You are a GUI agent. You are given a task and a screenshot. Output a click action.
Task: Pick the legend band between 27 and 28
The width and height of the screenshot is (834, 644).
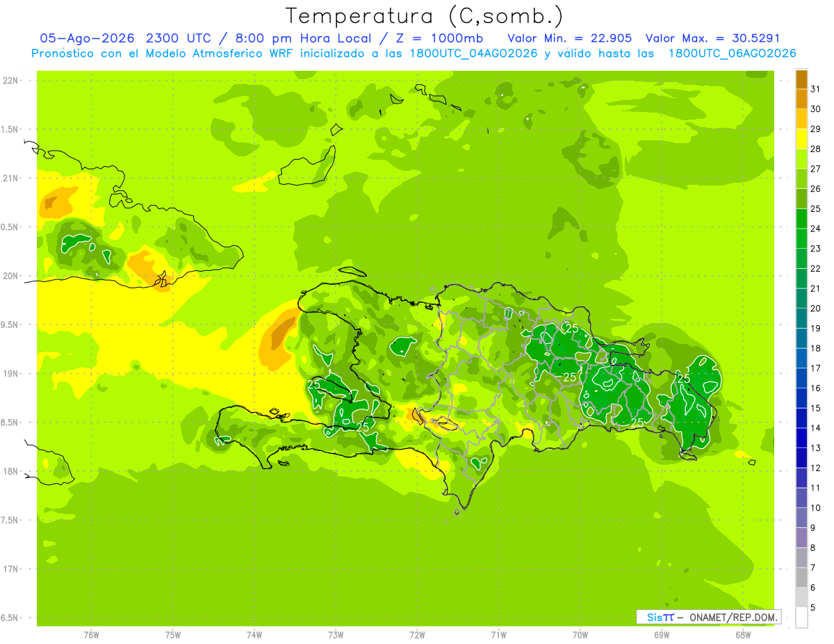click(801, 158)
